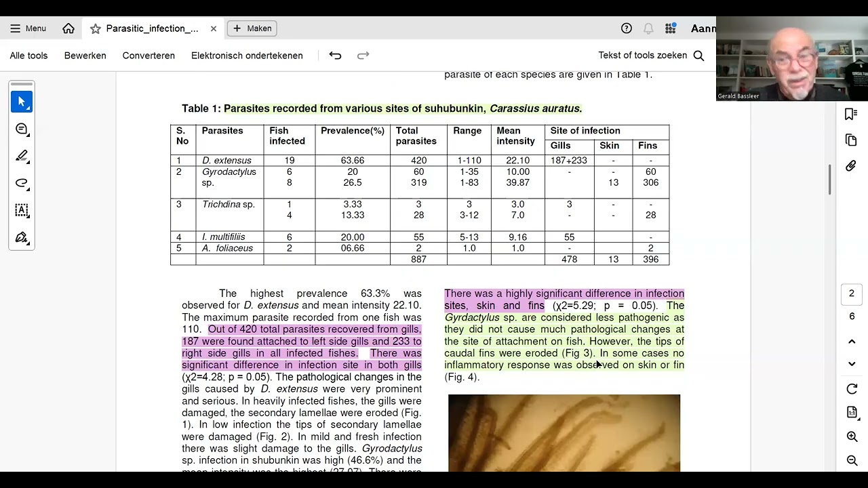868x488 pixels.
Task: Click the highlighted "There was a highly significant" text
Action: [564, 300]
